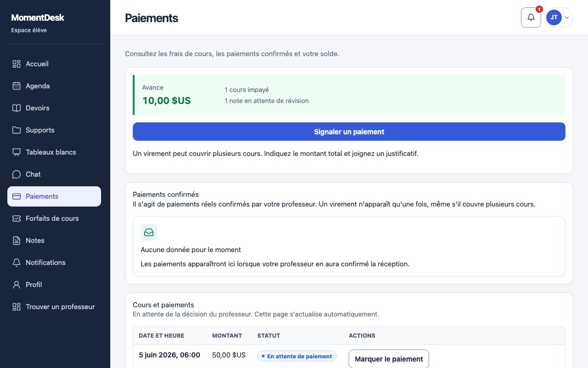
Task: Click the Notifications bell icon in sidebar
Action: (17, 263)
